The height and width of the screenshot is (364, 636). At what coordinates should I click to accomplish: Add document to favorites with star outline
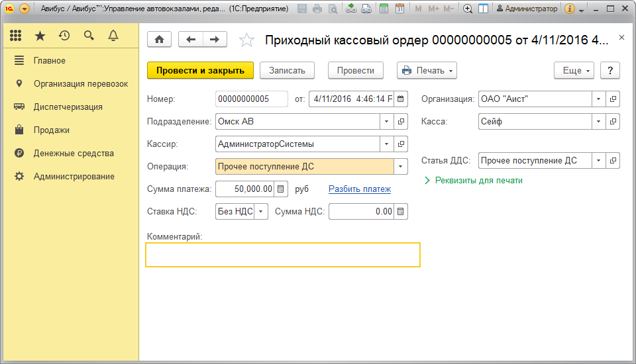pos(246,40)
